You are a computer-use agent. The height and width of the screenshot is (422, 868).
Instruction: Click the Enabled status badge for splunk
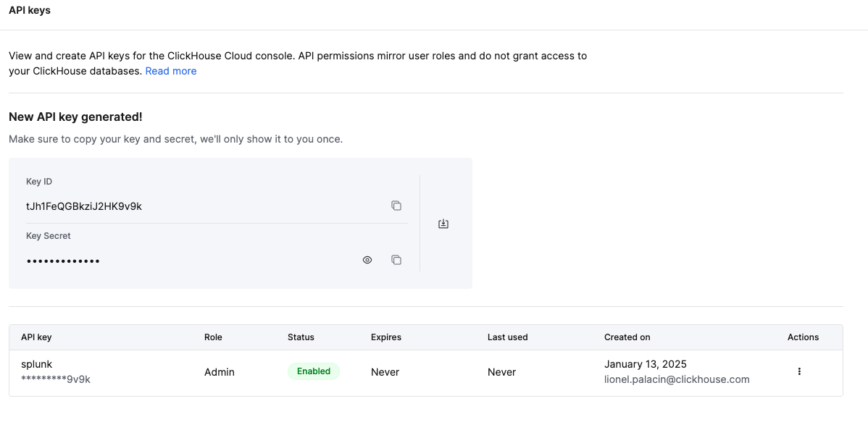[x=314, y=371]
